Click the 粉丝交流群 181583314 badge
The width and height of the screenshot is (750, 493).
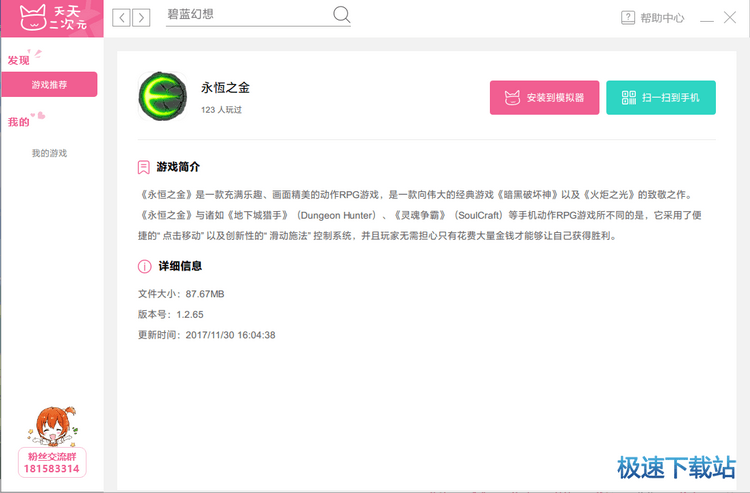(52, 462)
